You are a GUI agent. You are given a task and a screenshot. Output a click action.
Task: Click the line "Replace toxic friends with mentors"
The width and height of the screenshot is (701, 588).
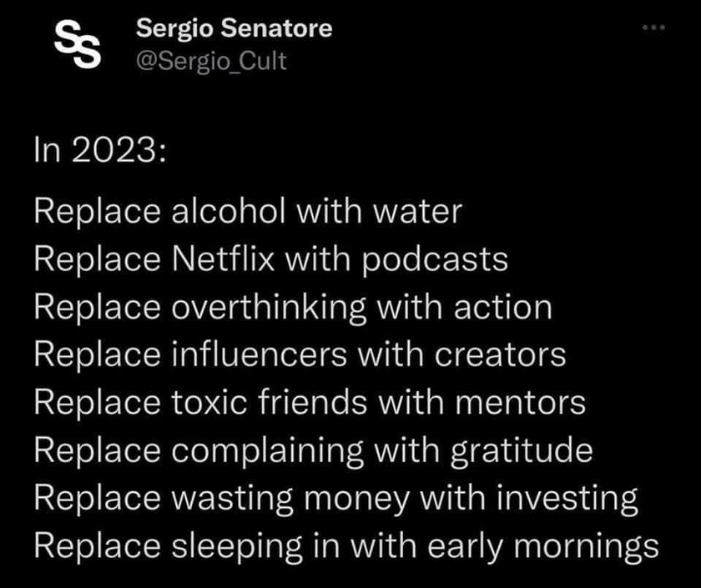pyautogui.click(x=310, y=403)
